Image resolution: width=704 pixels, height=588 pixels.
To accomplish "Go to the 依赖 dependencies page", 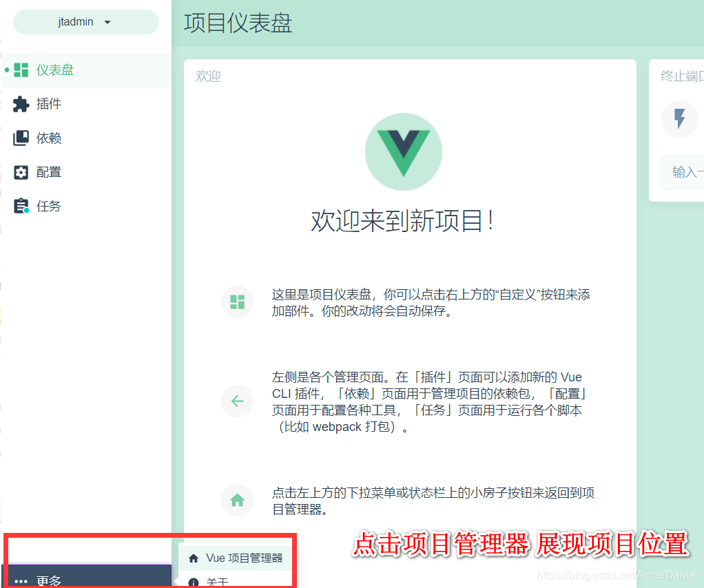I will coord(86,138).
